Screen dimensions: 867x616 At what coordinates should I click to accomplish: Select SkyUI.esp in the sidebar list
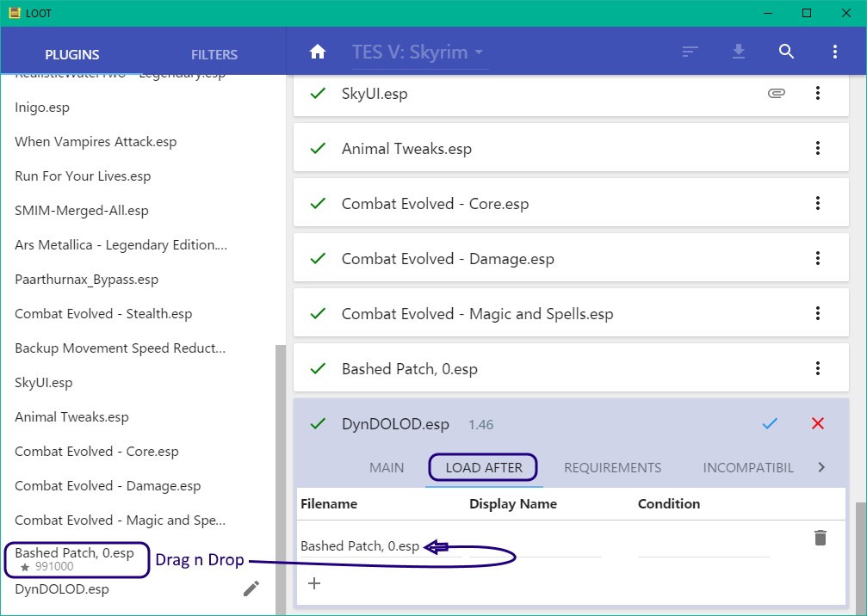(44, 382)
